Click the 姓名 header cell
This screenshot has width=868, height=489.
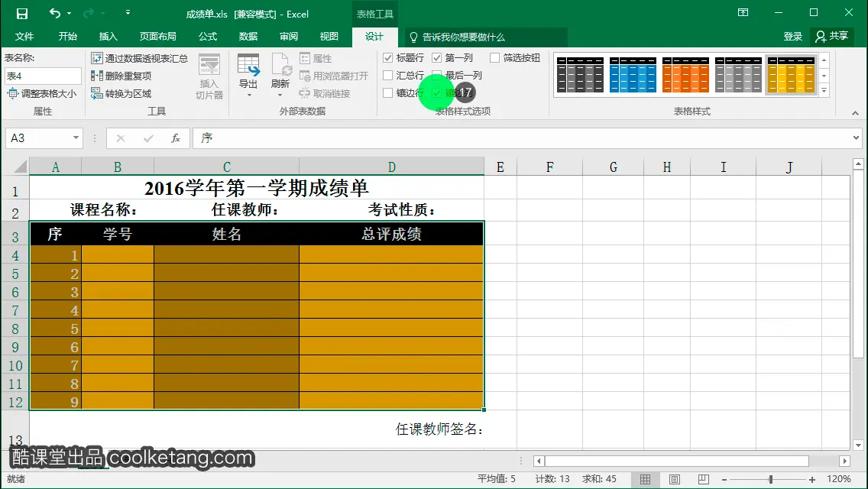click(226, 234)
